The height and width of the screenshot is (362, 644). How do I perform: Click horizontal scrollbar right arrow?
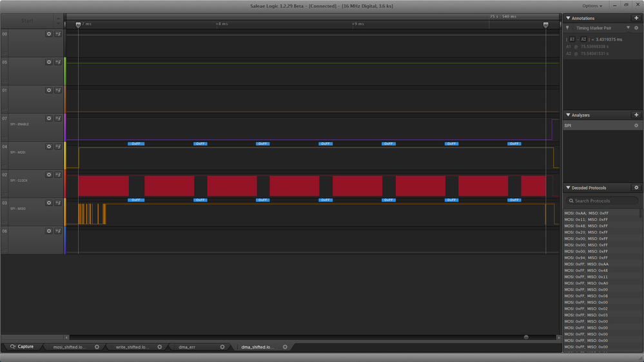point(558,338)
